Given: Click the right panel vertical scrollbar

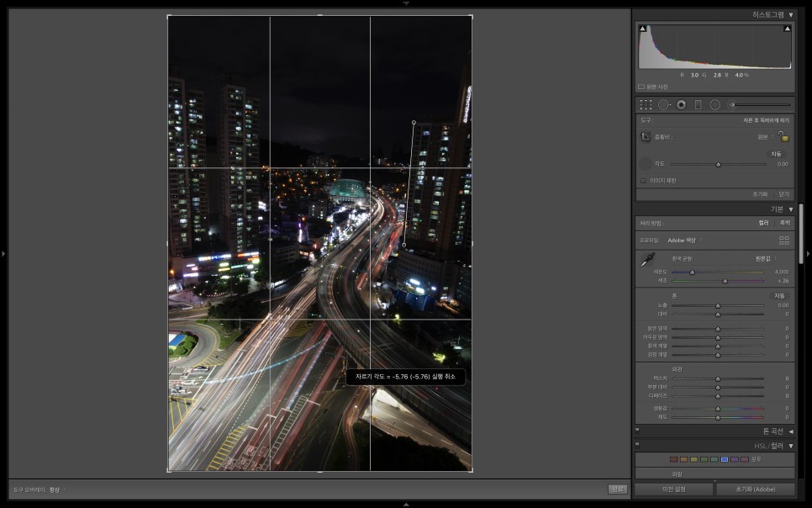Looking at the screenshot, I should [x=801, y=233].
